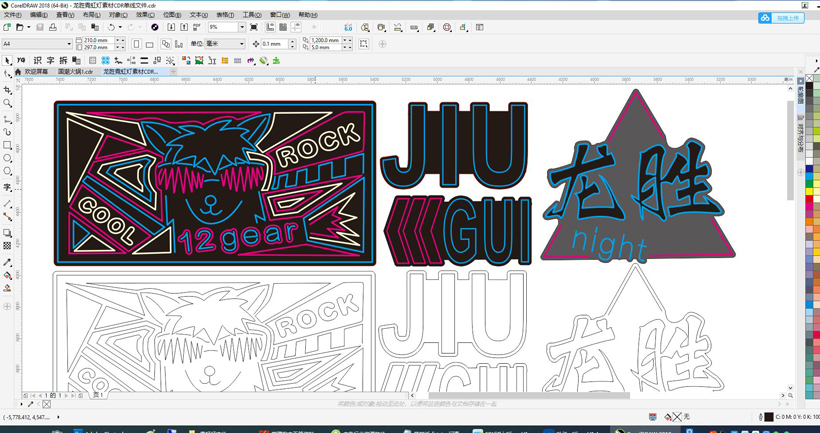Select the Drop Shadow tool

pyautogui.click(x=7, y=232)
